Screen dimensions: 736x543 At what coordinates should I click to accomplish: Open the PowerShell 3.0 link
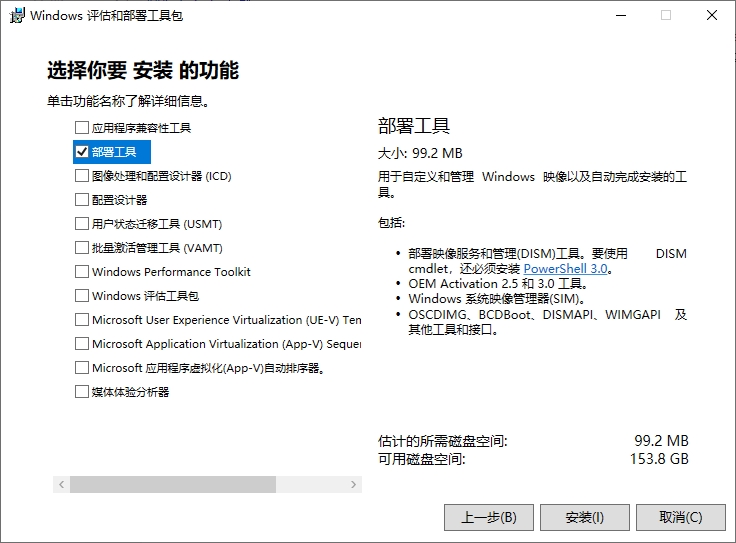565,268
